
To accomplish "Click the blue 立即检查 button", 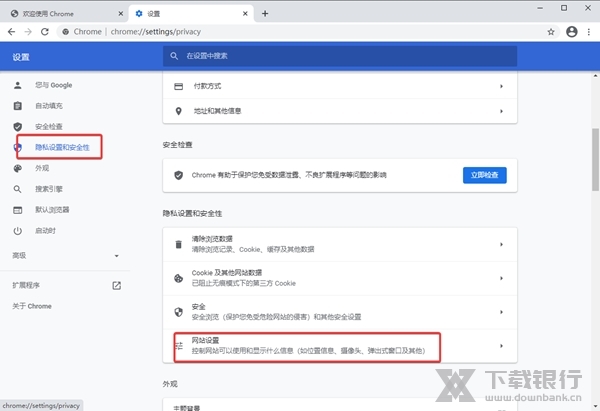I will [x=484, y=175].
